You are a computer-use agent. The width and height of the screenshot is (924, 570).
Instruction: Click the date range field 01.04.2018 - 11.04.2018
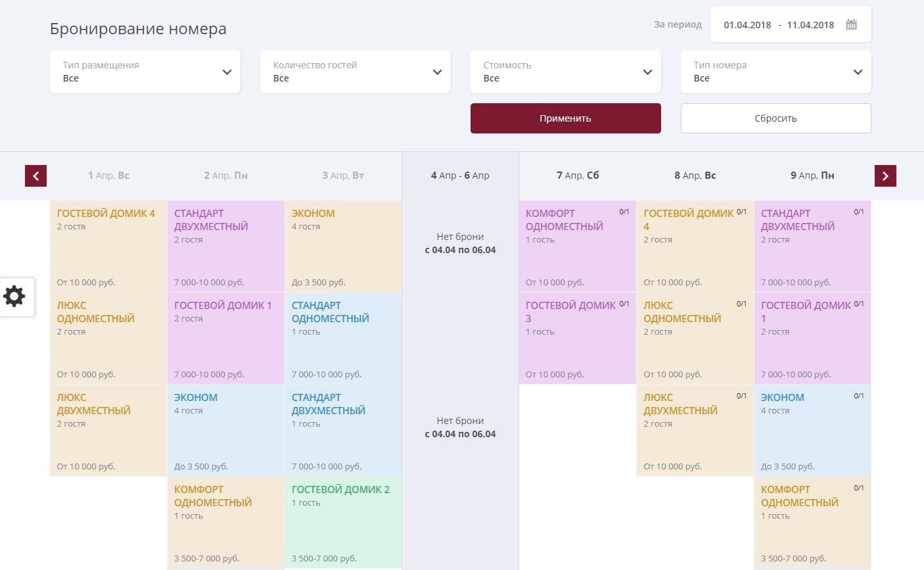pos(779,25)
